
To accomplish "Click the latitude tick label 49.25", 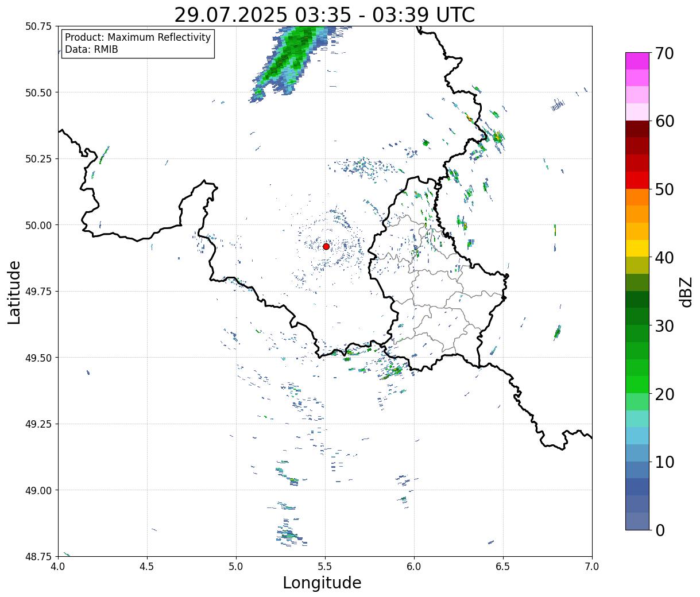I will click(x=38, y=424).
